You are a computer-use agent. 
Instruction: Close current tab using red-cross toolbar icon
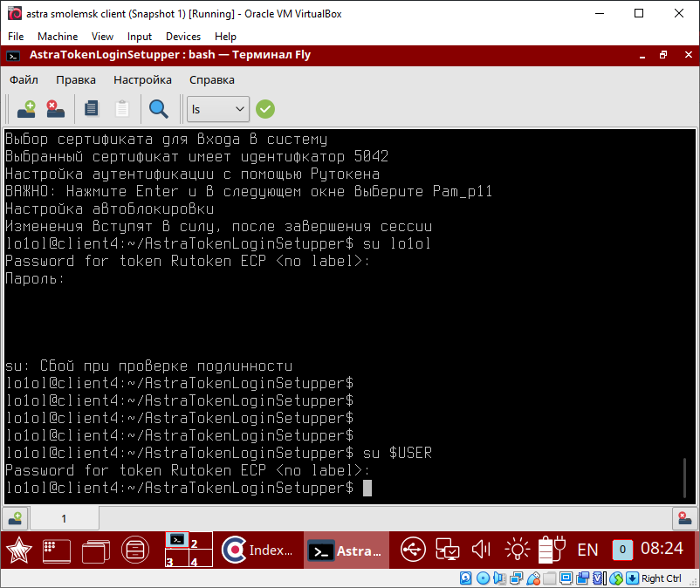pos(55,109)
